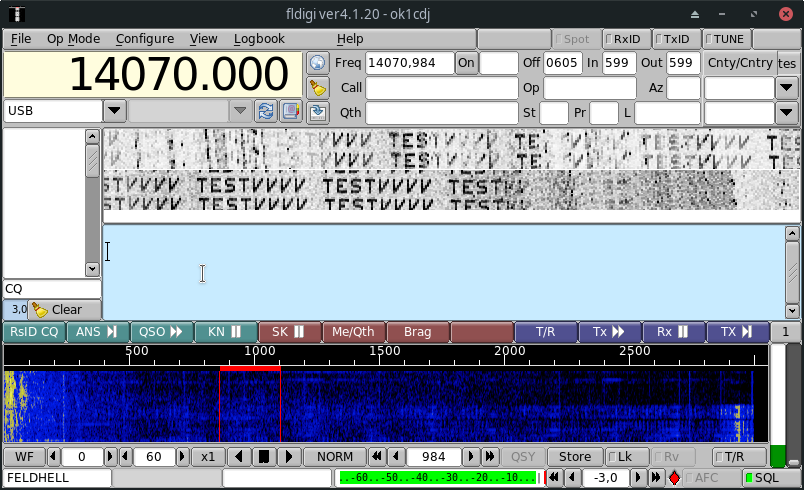
Task: Change waterfall zoom x1
Action: (x=208, y=457)
